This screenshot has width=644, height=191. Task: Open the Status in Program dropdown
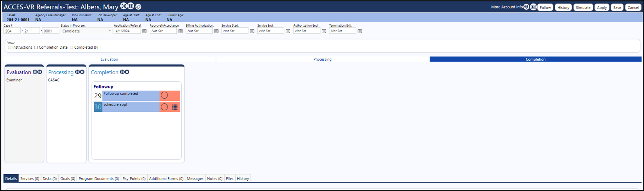[86, 31]
